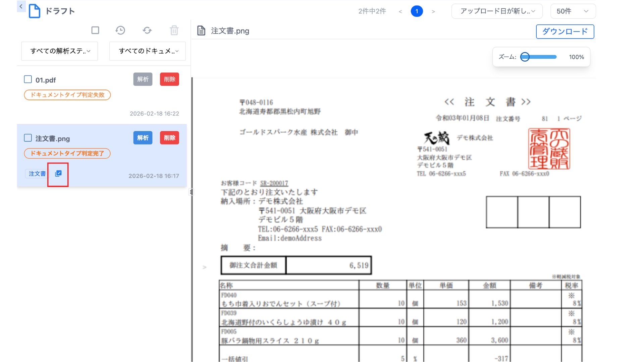The width and height of the screenshot is (644, 362).
Task: Open the すべてのドキュメ.. type dropdown
Action: pyautogui.click(x=148, y=51)
